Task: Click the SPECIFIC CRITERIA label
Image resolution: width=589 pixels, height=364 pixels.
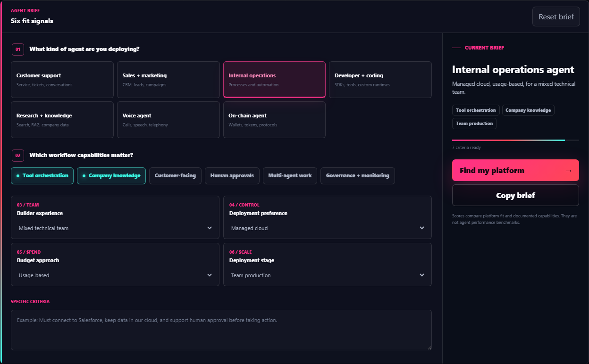Action: pos(30,302)
